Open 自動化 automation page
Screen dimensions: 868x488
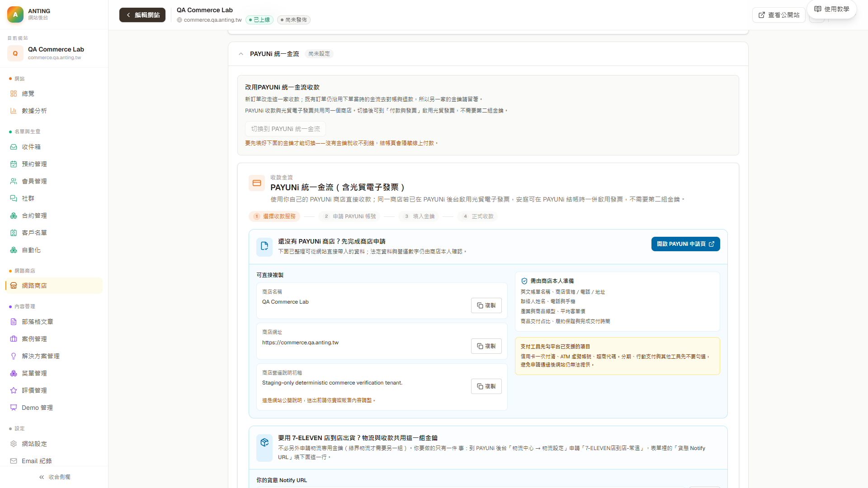(54, 250)
